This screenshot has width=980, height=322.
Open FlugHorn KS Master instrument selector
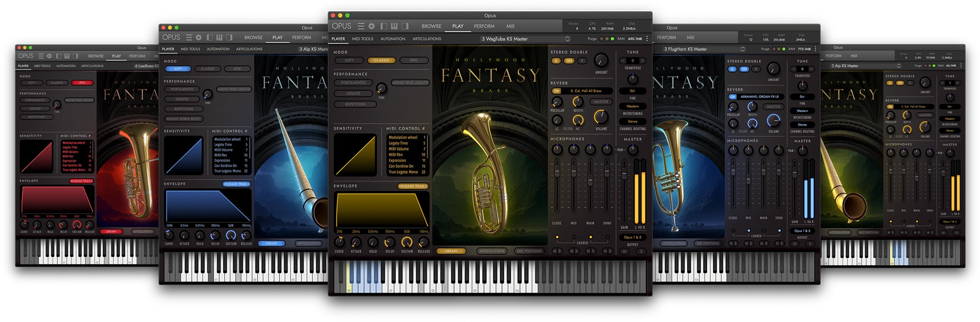[703, 49]
